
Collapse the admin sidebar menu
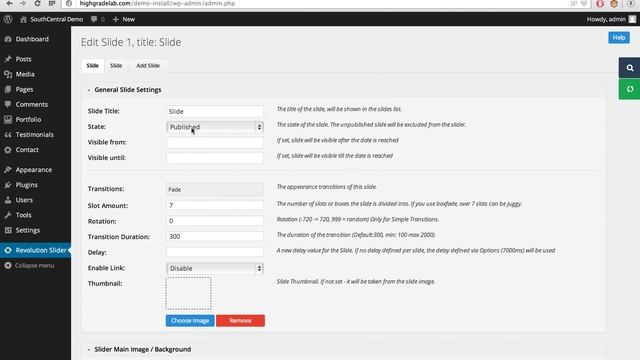(x=29, y=265)
